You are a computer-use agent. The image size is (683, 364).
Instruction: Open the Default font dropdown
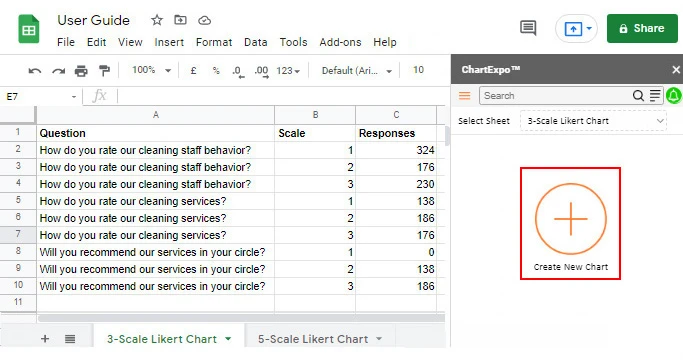[357, 71]
